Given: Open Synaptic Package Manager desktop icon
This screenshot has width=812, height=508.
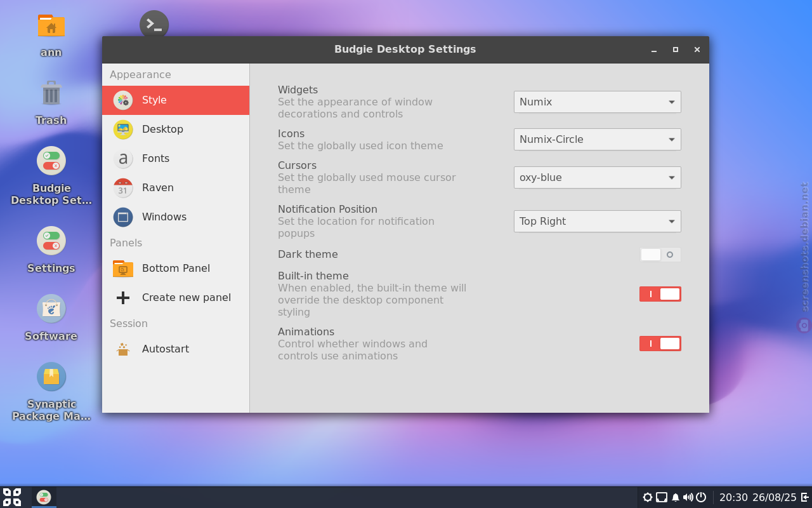Looking at the screenshot, I should pyautogui.click(x=51, y=377).
